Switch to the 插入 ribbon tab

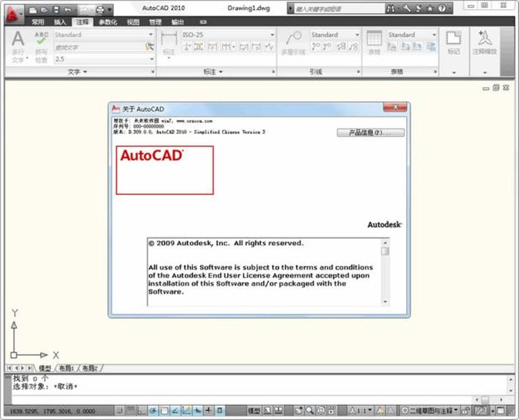coord(60,22)
